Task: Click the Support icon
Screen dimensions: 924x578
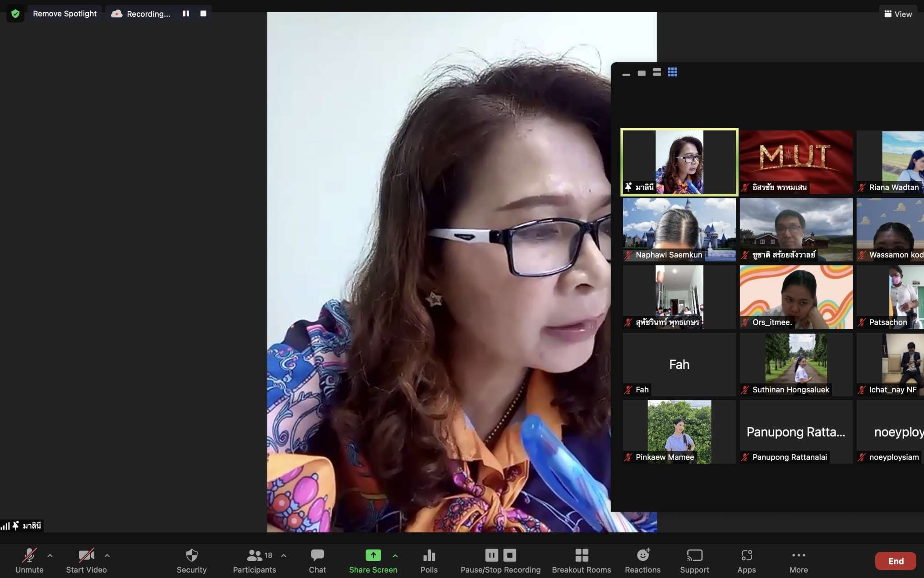Action: tap(694, 560)
